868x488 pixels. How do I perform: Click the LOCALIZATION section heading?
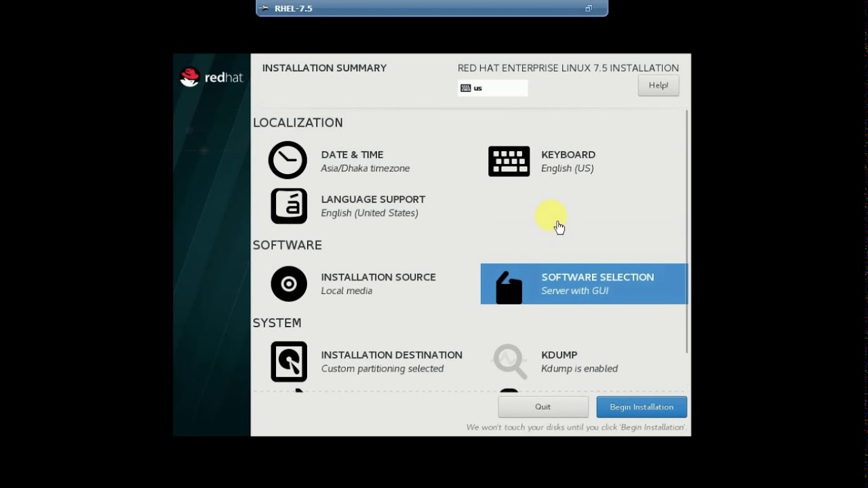point(298,123)
